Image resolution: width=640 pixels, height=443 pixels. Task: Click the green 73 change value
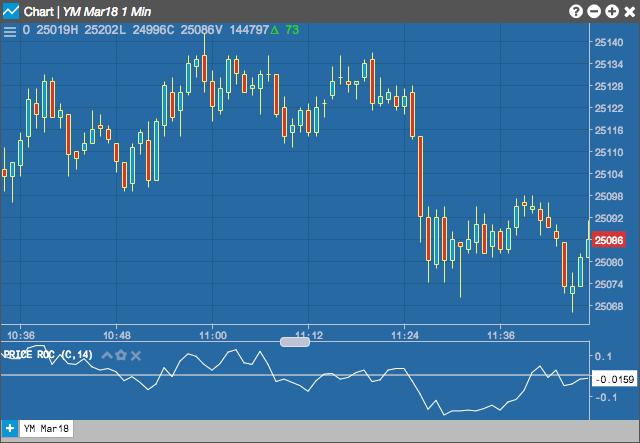click(292, 30)
